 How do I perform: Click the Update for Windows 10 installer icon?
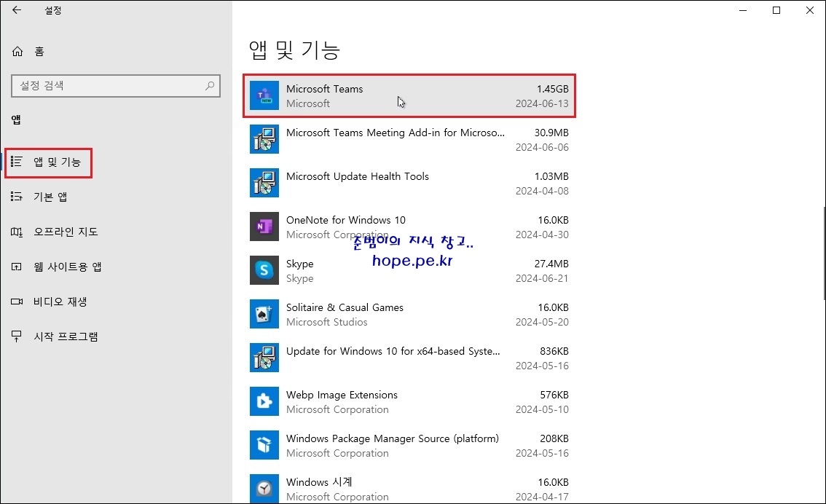[264, 358]
